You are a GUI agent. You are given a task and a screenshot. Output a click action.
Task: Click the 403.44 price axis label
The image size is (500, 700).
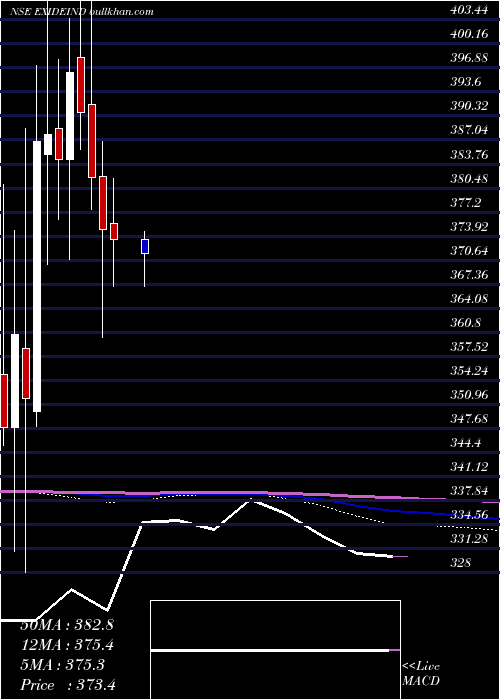click(x=468, y=11)
